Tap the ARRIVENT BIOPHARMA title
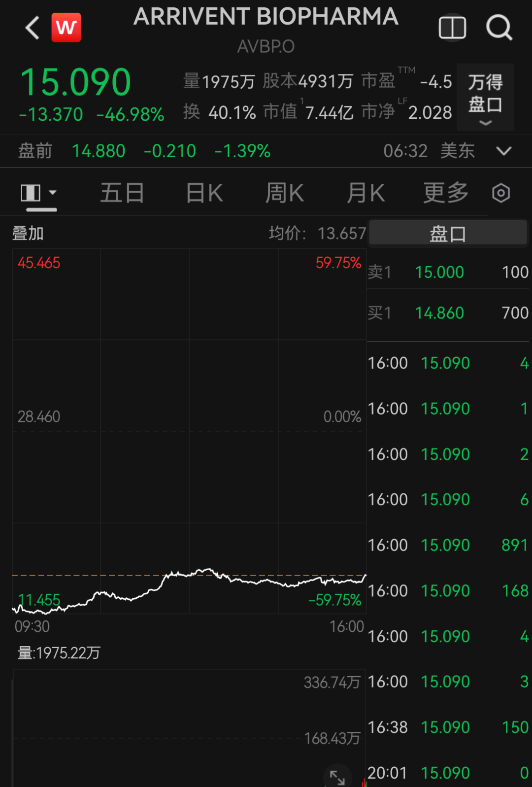532x787 pixels. 266,16
